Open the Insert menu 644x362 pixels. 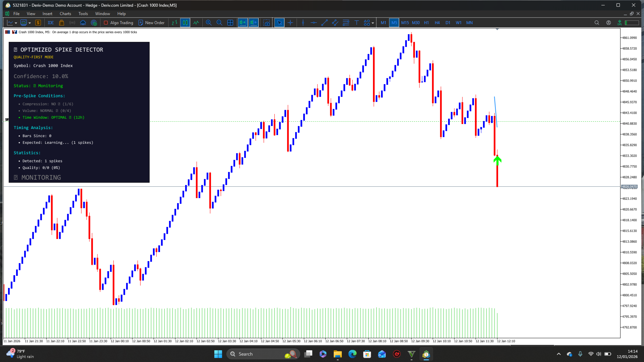coord(47,14)
